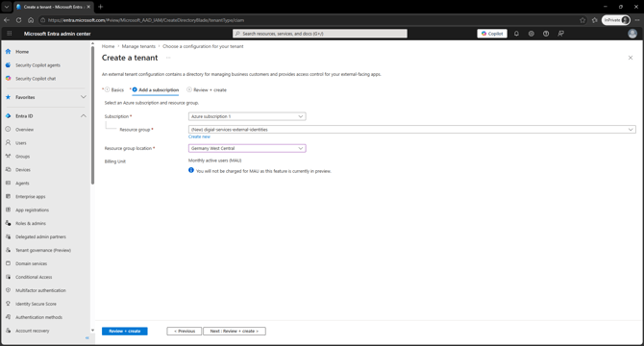
Task: Open the more options ellipsis beside title
Action: 168,58
